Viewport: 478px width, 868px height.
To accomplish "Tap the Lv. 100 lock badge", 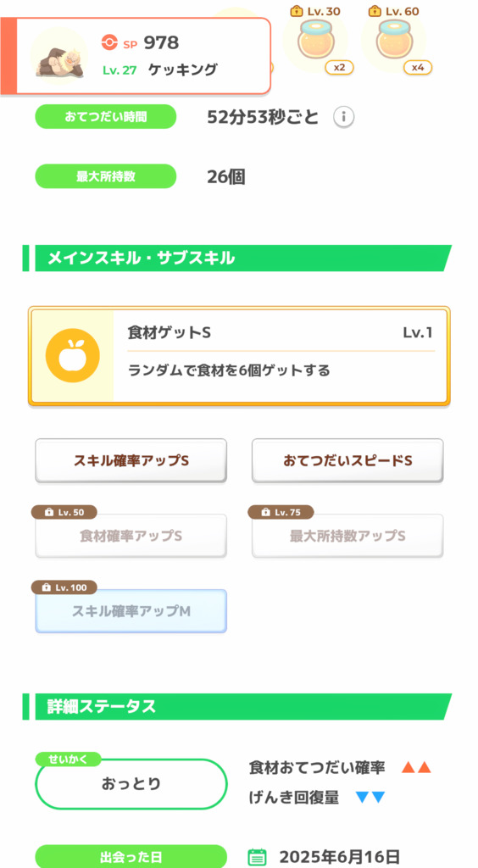I will pyautogui.click(x=64, y=587).
